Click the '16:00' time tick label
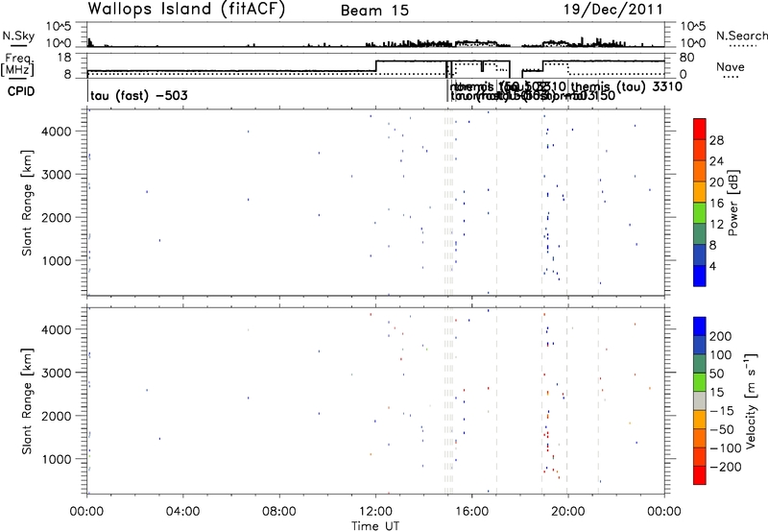The height and width of the screenshot is (532, 768). click(x=471, y=511)
